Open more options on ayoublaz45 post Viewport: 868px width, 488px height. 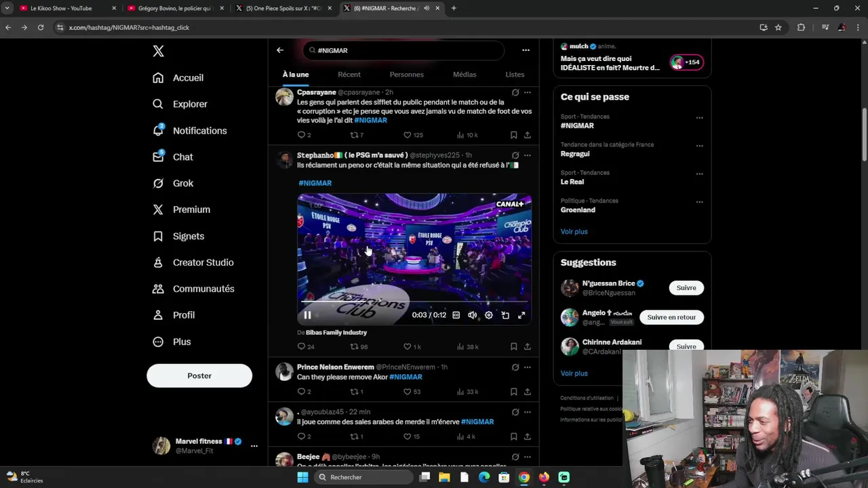(528, 412)
